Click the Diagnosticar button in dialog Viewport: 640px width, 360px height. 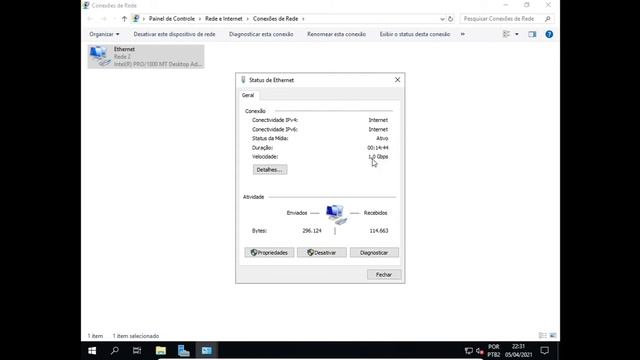[374, 253]
